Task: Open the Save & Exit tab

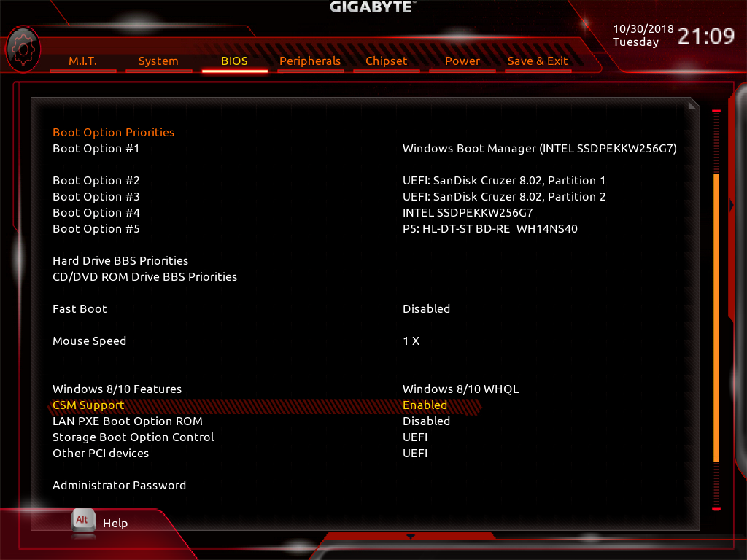Action: [538, 61]
